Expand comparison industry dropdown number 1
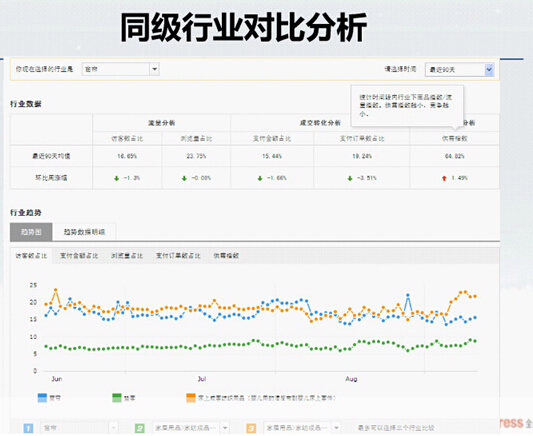The height and width of the screenshot is (436, 533). click(x=79, y=428)
